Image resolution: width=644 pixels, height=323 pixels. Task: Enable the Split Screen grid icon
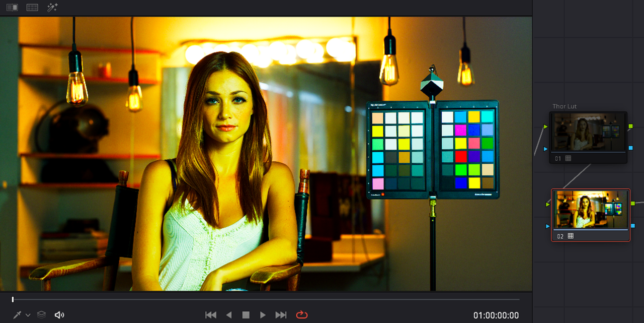[32, 8]
